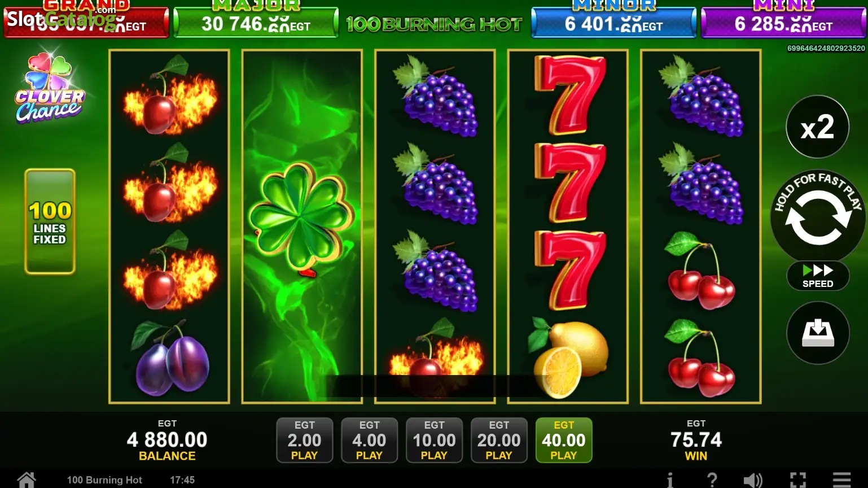
Task: Click the x2 gamble button
Action: [x=818, y=127]
